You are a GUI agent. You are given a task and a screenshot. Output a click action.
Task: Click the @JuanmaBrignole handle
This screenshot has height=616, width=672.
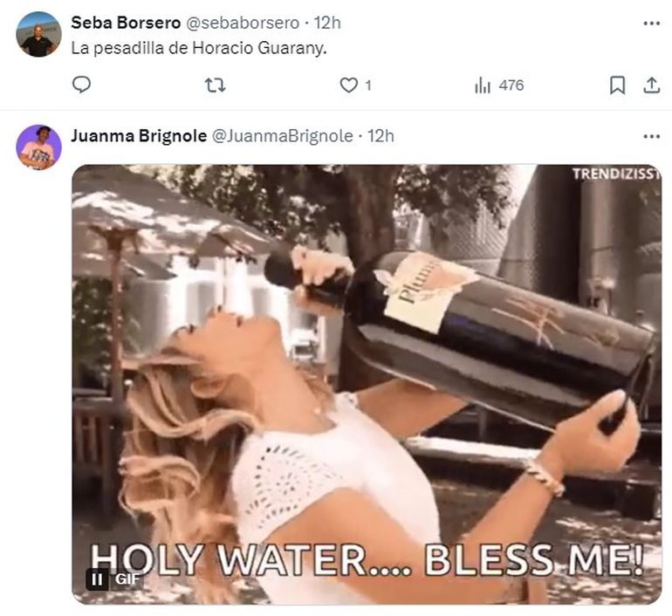pos(284,136)
